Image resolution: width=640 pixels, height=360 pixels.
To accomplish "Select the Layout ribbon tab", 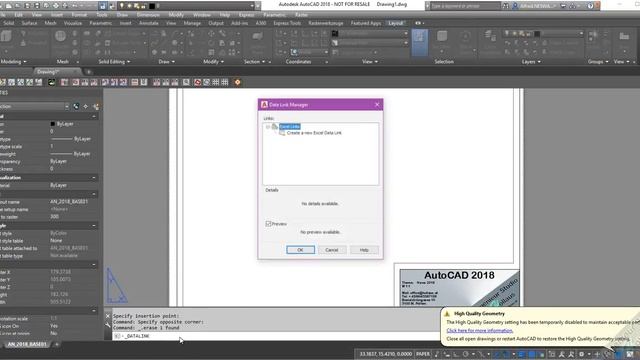I will point(395,23).
